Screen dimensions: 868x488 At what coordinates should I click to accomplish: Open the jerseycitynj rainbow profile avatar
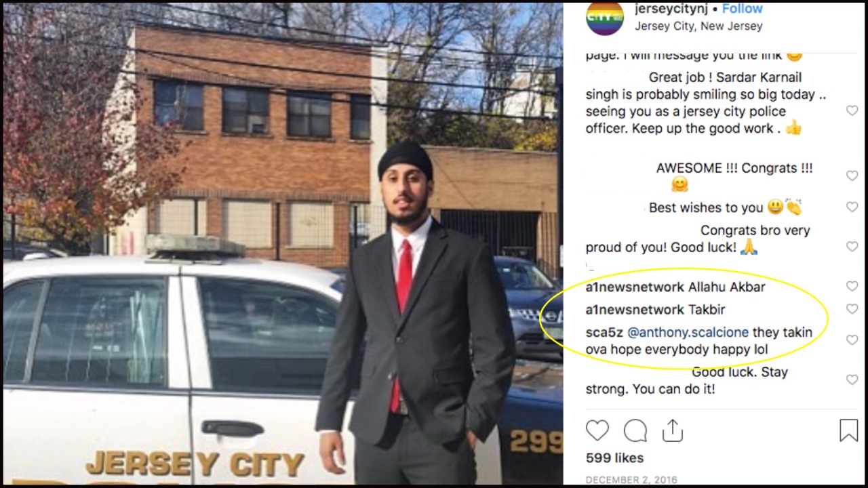click(x=605, y=17)
